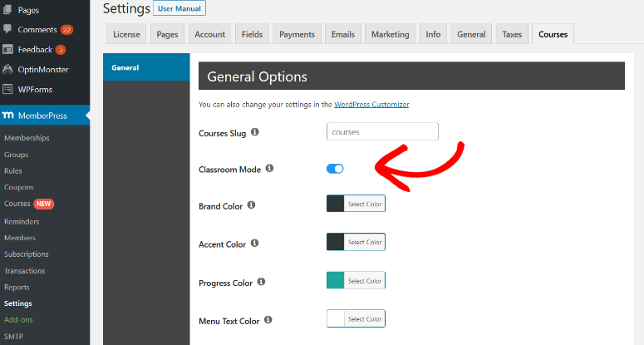Viewport: 644px width, 345px height.
Task: Open OptinMonster in the admin sidebar
Action: [x=45, y=69]
